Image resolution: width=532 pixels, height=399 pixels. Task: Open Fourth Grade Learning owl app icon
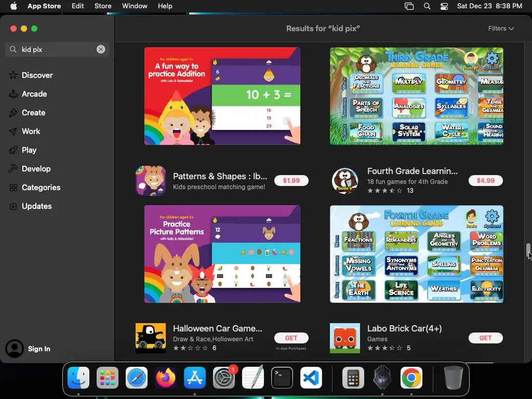click(x=345, y=180)
